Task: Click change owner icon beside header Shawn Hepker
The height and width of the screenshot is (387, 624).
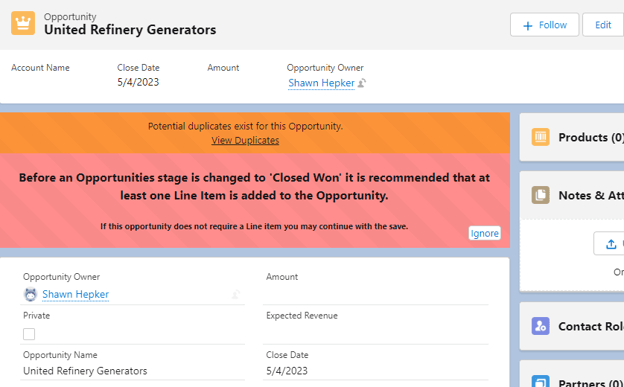Action: [x=362, y=83]
